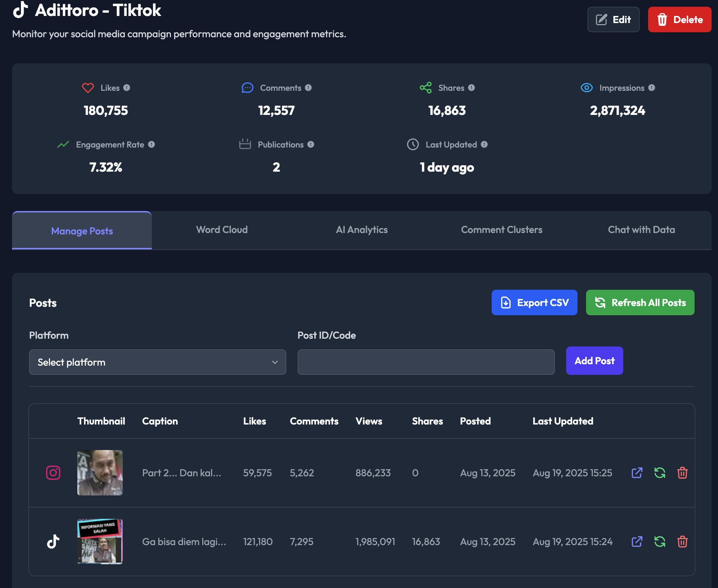The image size is (718, 588).
Task: Open the AI Analytics tab
Action: 361,230
